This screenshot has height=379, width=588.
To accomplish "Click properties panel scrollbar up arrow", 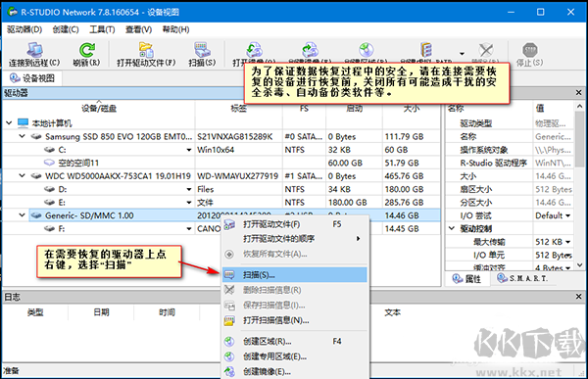I will (579, 107).
